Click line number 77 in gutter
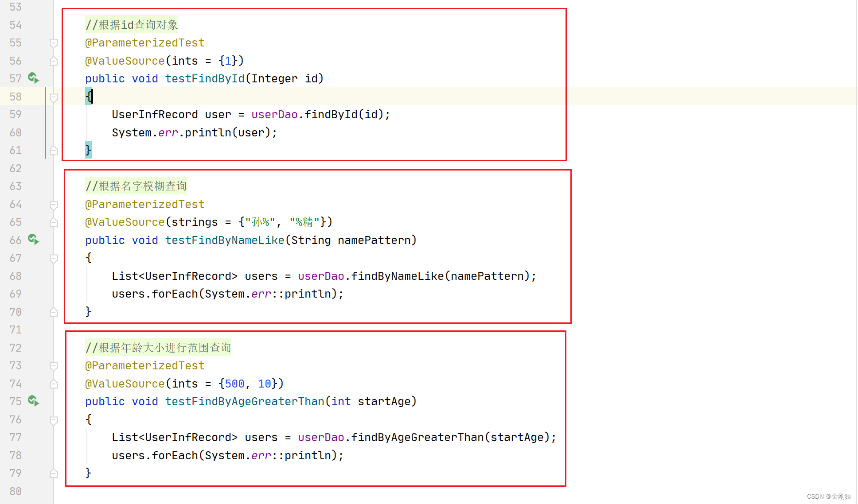The height and width of the screenshot is (504, 858). [x=16, y=438]
